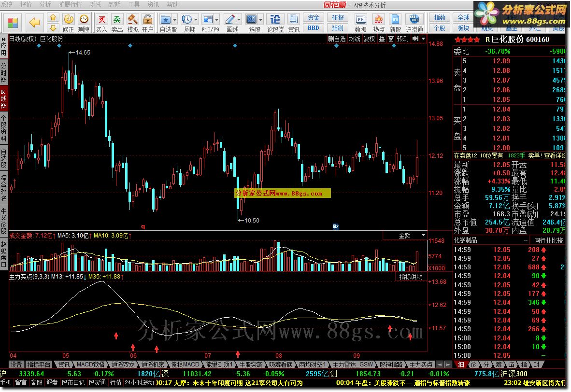Open the 沪港通 SSE HKE icon

pos(414,23)
